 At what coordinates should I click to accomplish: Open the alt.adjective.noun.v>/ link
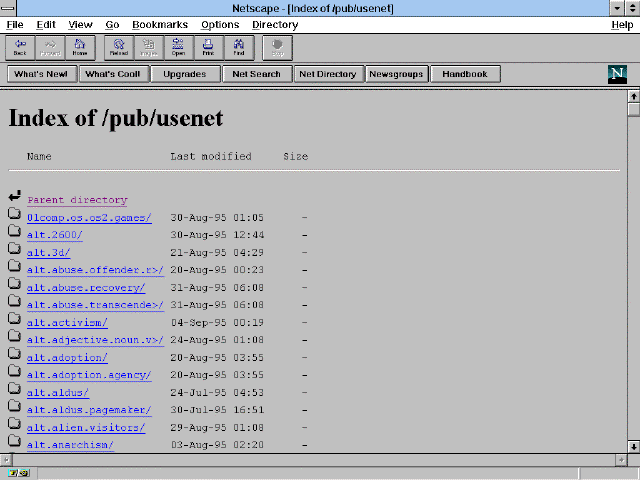(96, 340)
